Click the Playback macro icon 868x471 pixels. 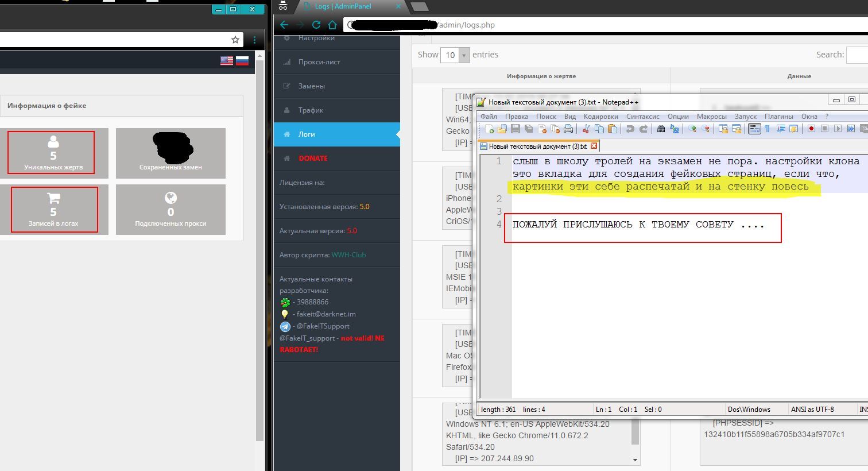tap(838, 129)
